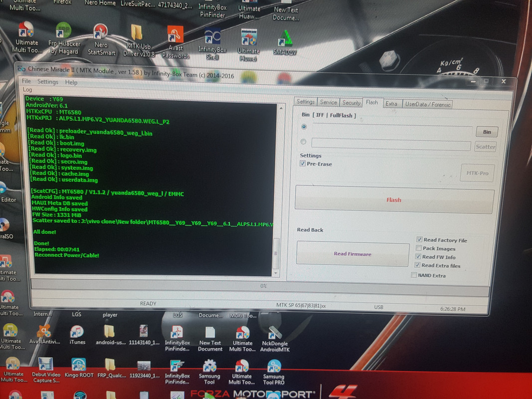Click the USB status bar entry
The image size is (532, 399).
point(378,307)
